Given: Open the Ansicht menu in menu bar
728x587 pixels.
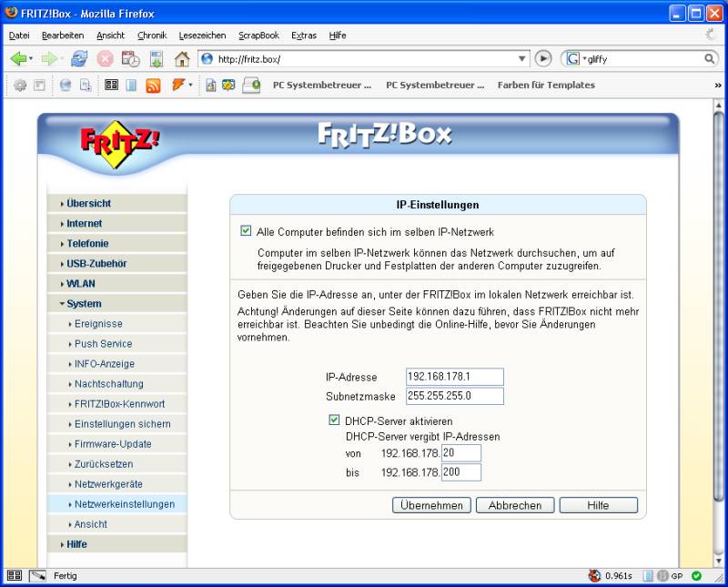Looking at the screenshot, I should 110,35.
